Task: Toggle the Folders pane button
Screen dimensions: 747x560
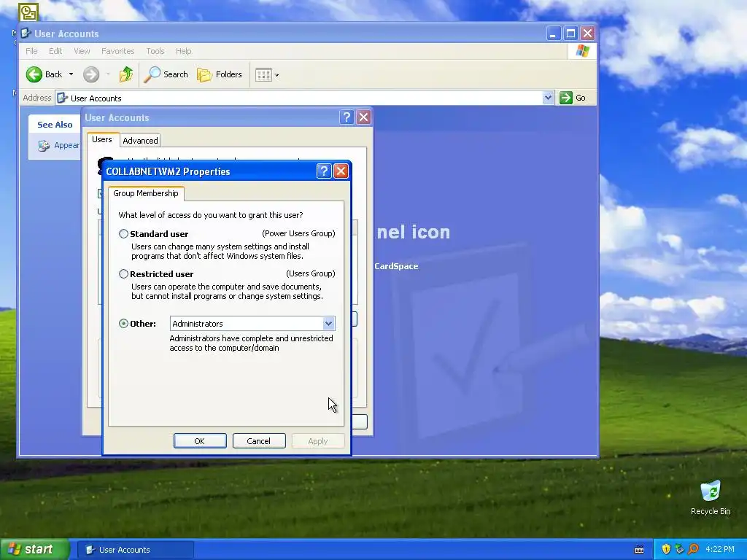Action: [220, 74]
